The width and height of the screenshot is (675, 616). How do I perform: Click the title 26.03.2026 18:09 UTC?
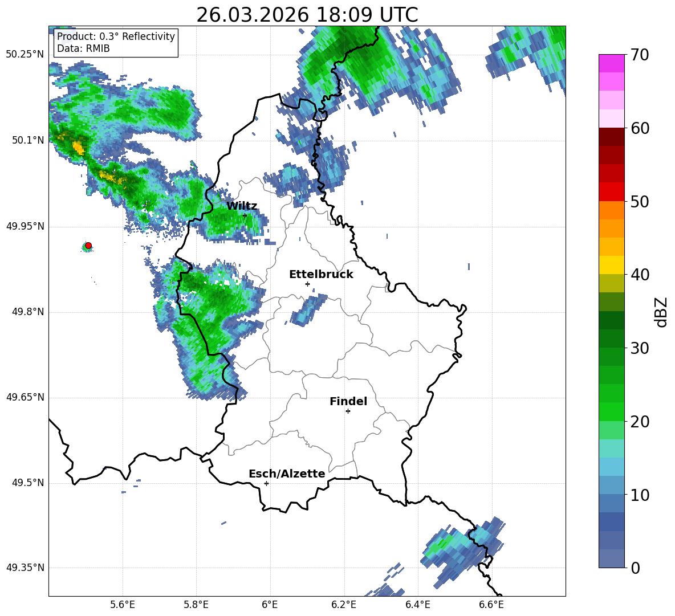[307, 15]
